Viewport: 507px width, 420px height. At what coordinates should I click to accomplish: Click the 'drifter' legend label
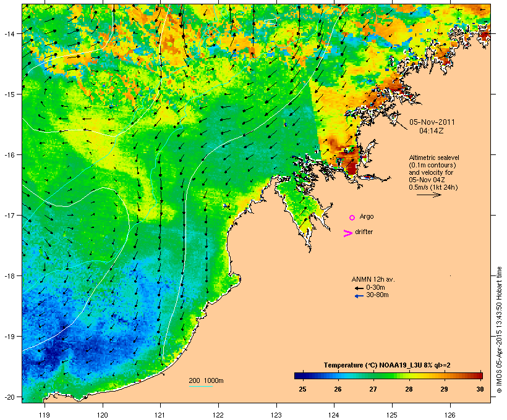coord(364,232)
